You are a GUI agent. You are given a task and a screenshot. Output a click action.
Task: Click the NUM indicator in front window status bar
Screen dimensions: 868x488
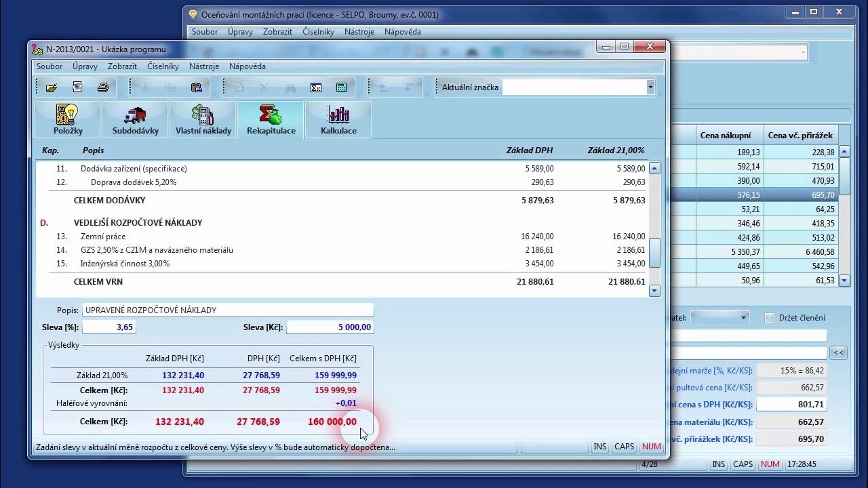pyautogui.click(x=651, y=447)
